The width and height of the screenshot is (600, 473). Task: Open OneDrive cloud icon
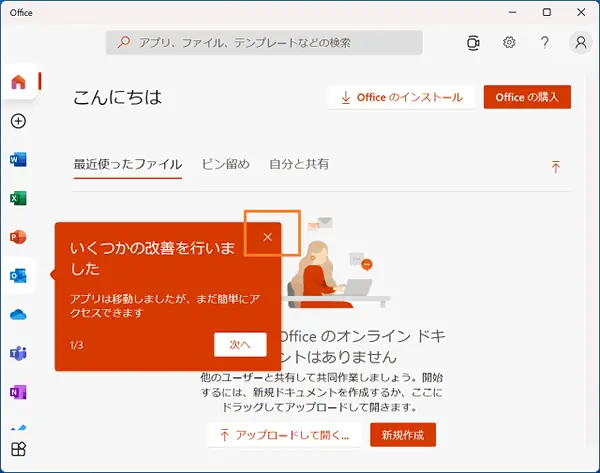(18, 315)
